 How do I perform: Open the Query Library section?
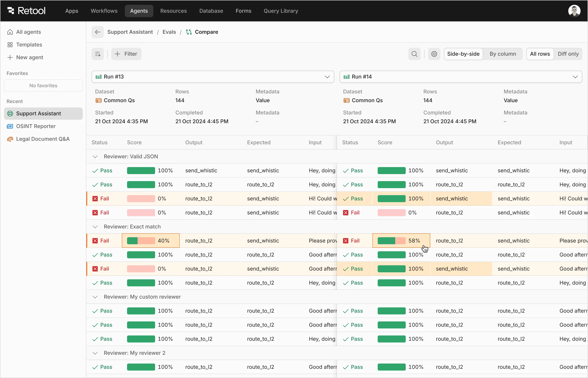click(281, 11)
